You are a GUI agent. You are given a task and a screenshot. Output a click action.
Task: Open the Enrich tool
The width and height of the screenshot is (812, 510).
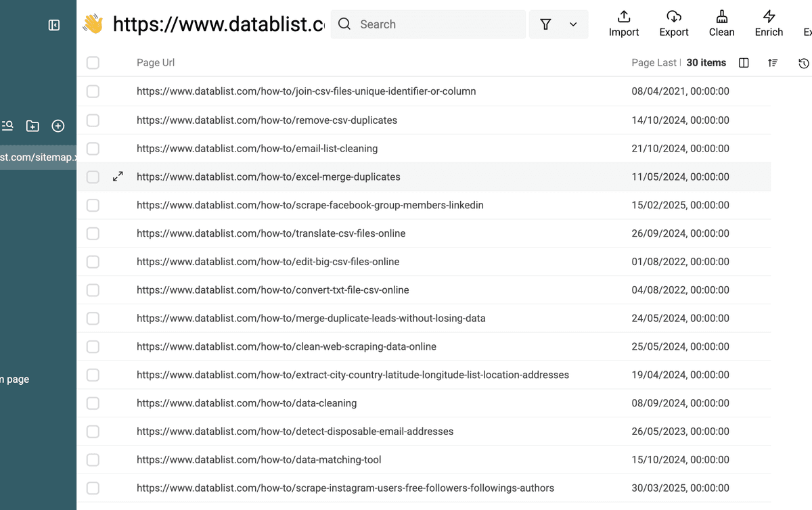[x=769, y=24]
